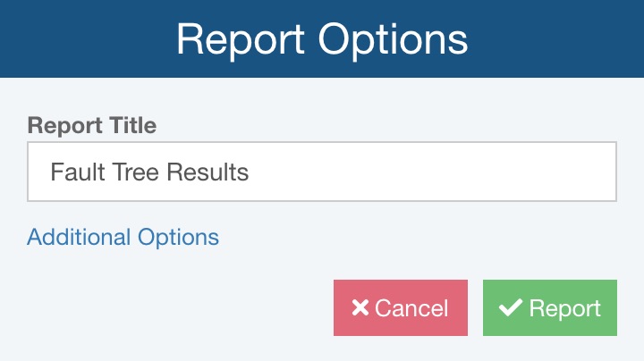Click the word "Cancel" on red button
The image size is (644, 361).
[411, 308]
